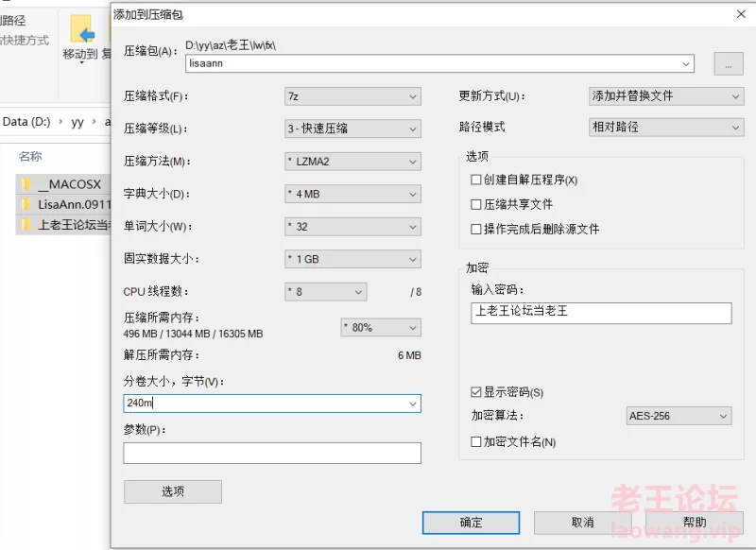This screenshot has height=550, width=756.
Task: Click the 选项 button
Action: pyautogui.click(x=173, y=491)
